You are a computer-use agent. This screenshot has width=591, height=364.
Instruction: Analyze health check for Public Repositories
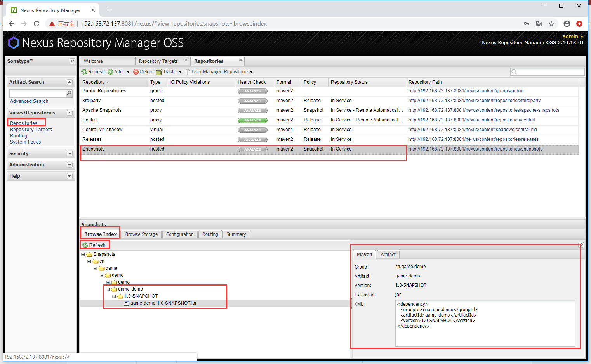point(252,91)
